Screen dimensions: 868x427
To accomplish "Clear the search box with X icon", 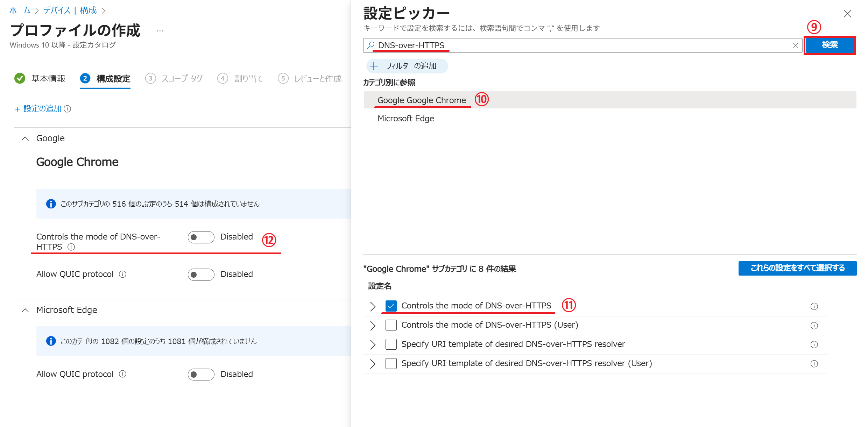I will coord(795,45).
